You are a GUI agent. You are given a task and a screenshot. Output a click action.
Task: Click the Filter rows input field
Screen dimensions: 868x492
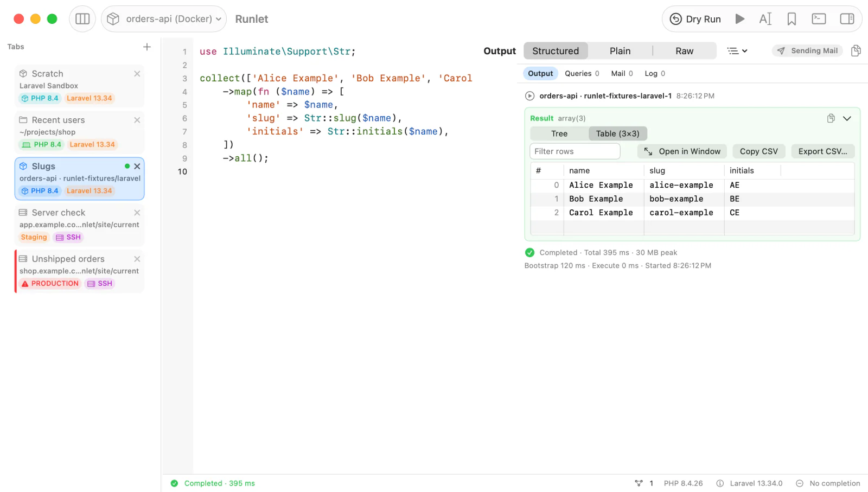click(575, 151)
